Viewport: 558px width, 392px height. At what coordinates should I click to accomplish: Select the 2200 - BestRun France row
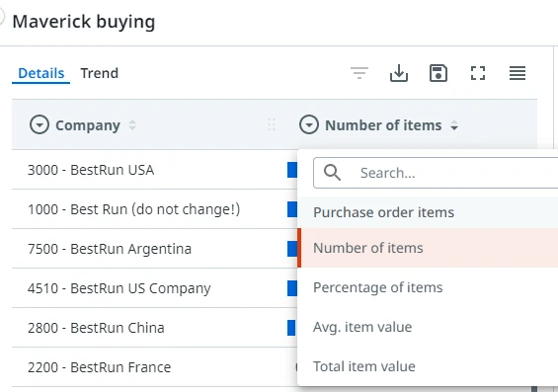pyautogui.click(x=154, y=367)
